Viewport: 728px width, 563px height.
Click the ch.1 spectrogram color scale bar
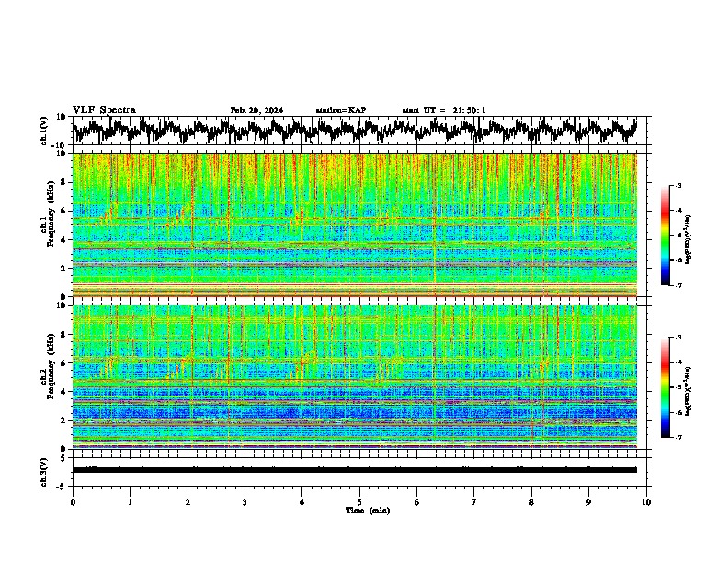pos(665,236)
